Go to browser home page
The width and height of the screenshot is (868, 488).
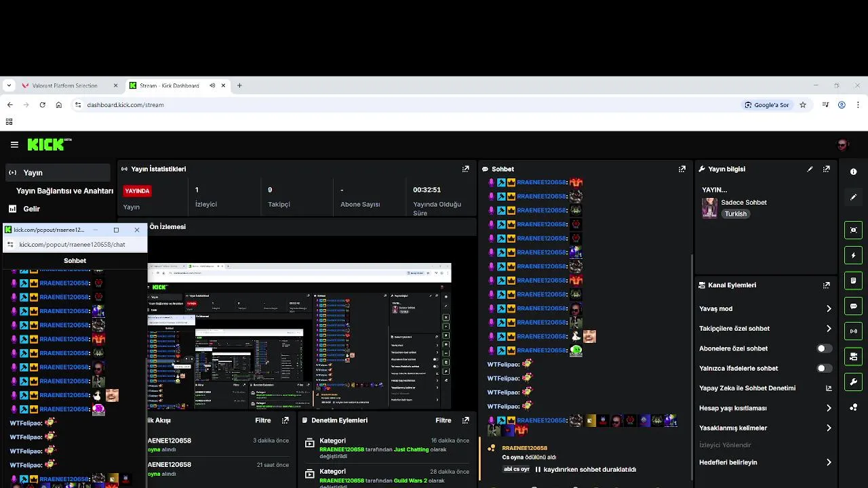click(x=59, y=105)
